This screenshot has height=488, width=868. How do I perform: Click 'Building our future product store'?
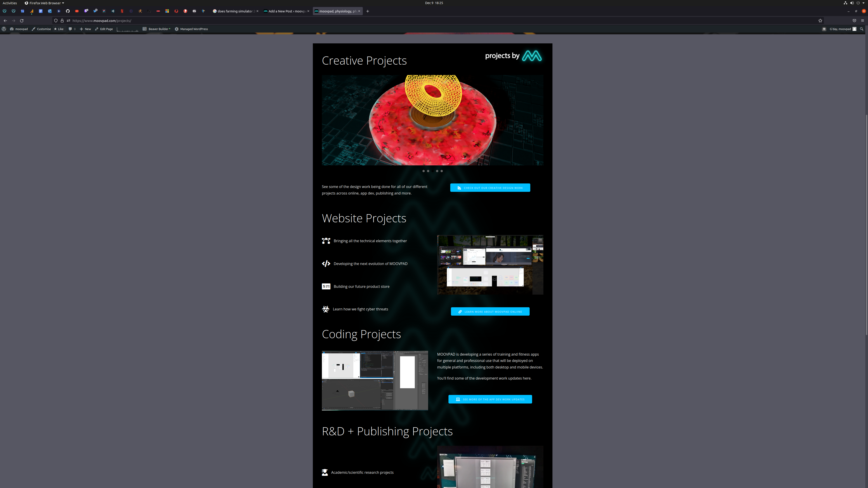(361, 287)
